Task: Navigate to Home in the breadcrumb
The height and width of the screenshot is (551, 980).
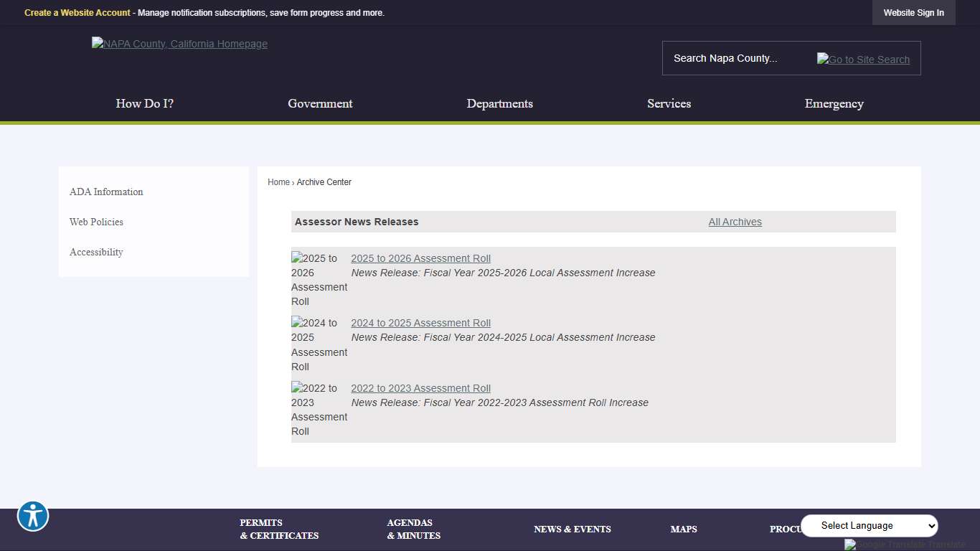Action: point(278,182)
